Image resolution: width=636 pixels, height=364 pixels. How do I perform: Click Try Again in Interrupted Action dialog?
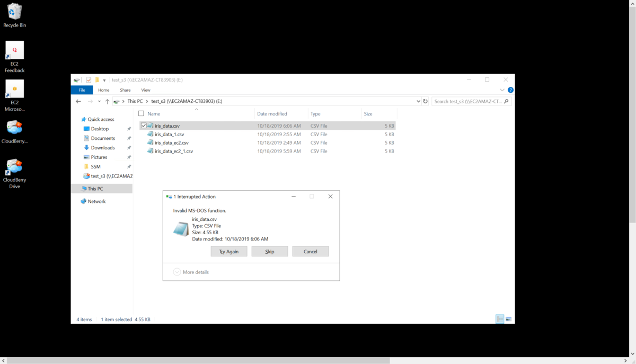(x=229, y=252)
